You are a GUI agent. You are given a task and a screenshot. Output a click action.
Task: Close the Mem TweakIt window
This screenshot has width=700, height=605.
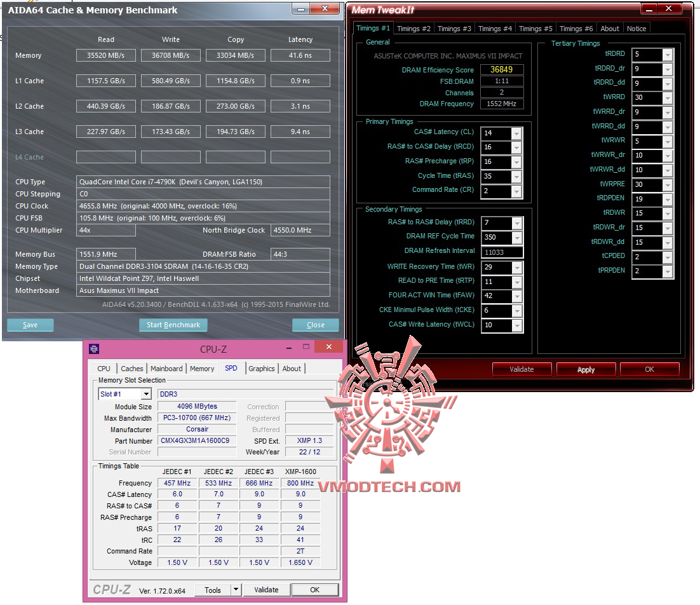coord(669,8)
